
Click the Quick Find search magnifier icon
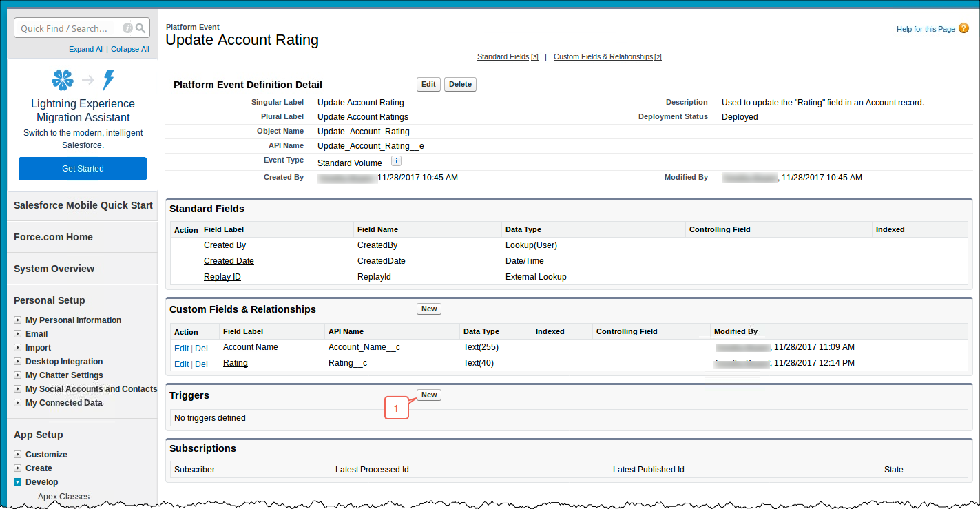(140, 28)
